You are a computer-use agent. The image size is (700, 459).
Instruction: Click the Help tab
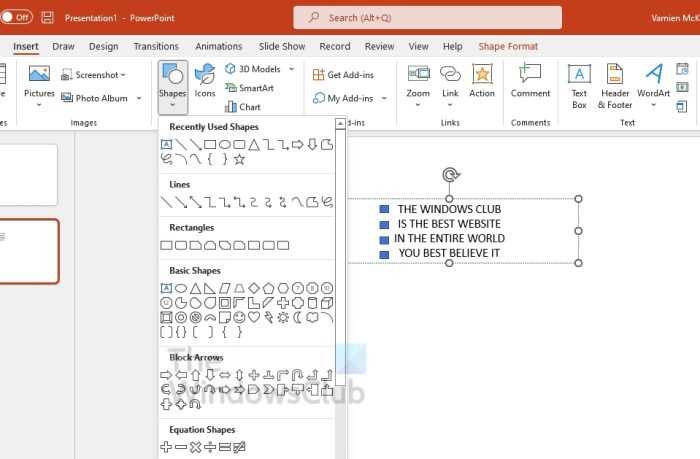click(x=452, y=46)
